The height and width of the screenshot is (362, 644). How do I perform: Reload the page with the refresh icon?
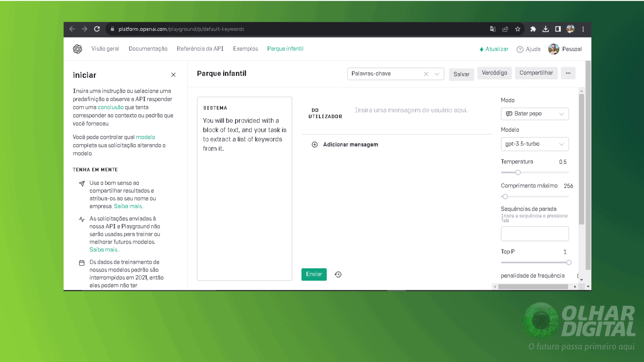pyautogui.click(x=97, y=29)
